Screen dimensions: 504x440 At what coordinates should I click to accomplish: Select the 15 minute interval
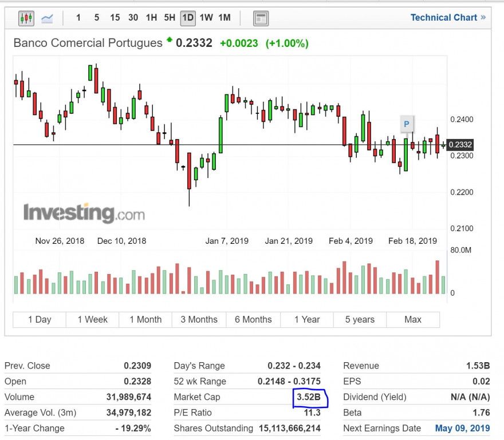click(115, 18)
